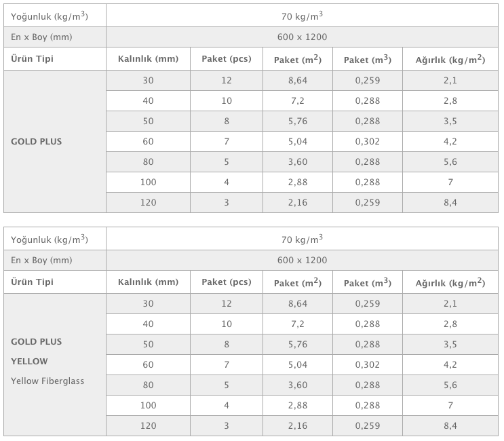Click the 600 x 1200 cell in top table

coord(302,37)
